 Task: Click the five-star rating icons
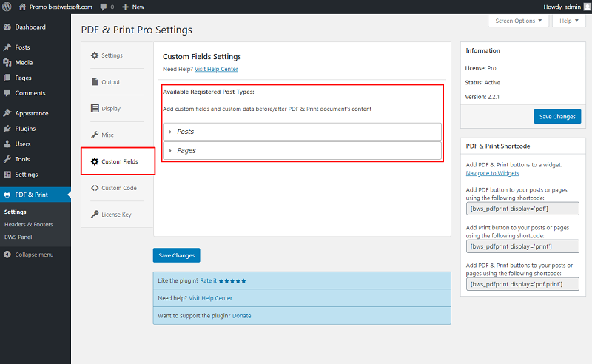click(x=232, y=281)
